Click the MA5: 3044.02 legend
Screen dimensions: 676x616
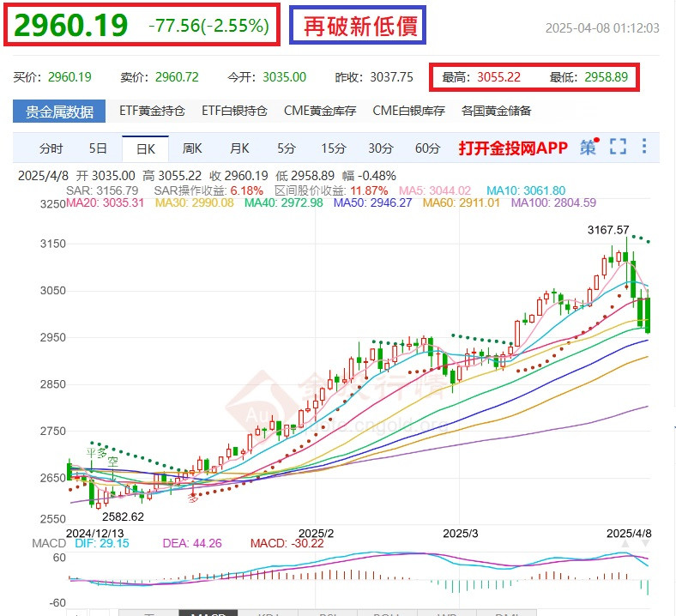click(x=435, y=190)
